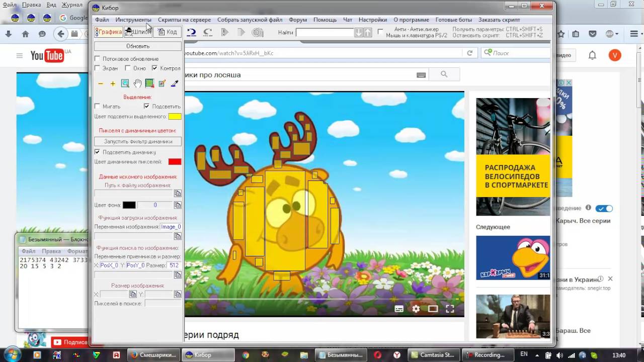Open video settings gear icon
The height and width of the screenshot is (362, 644).
416,309
